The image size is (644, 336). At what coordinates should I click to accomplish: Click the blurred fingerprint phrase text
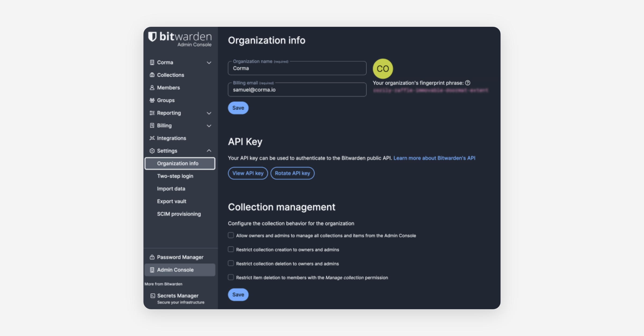coord(430,91)
